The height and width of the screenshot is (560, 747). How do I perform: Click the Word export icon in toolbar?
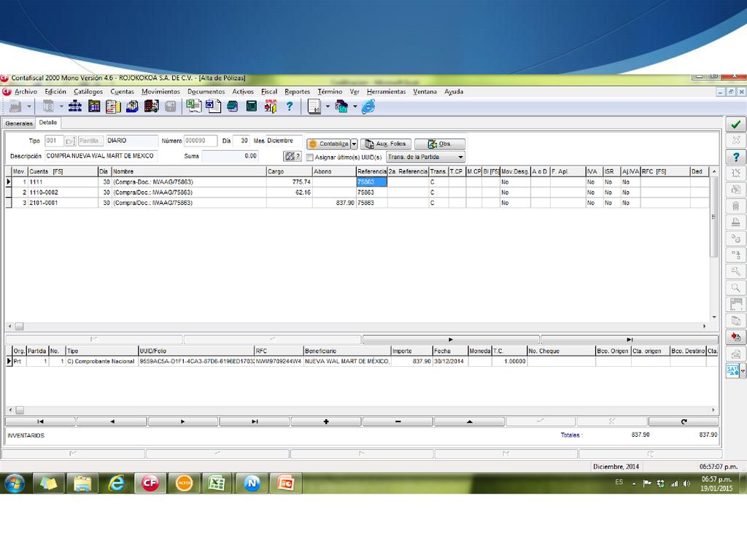[x=213, y=106]
